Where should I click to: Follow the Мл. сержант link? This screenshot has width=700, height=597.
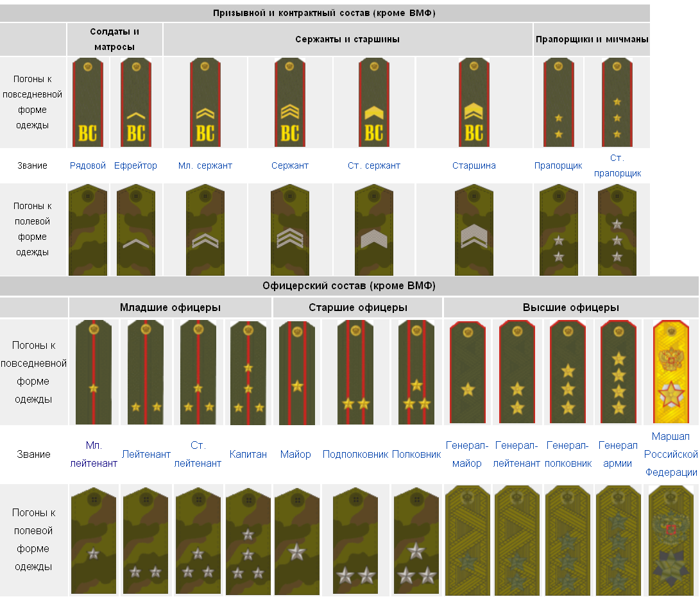pyautogui.click(x=205, y=165)
